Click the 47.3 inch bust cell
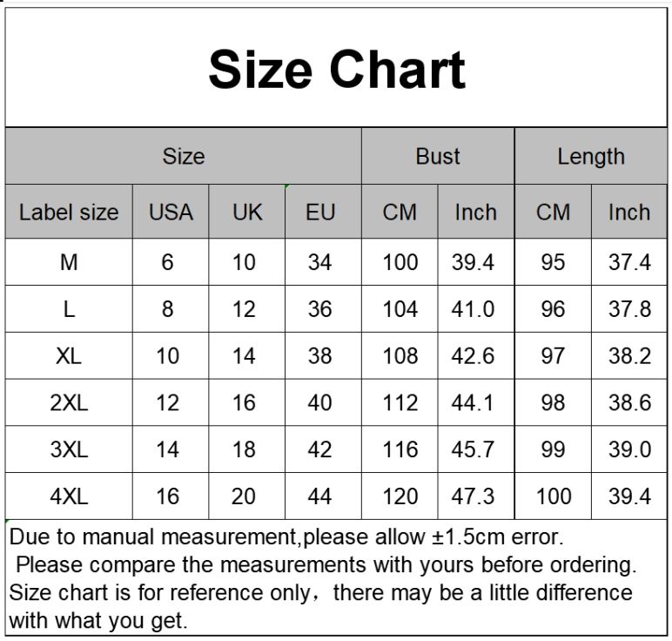672x641 pixels. (474, 496)
